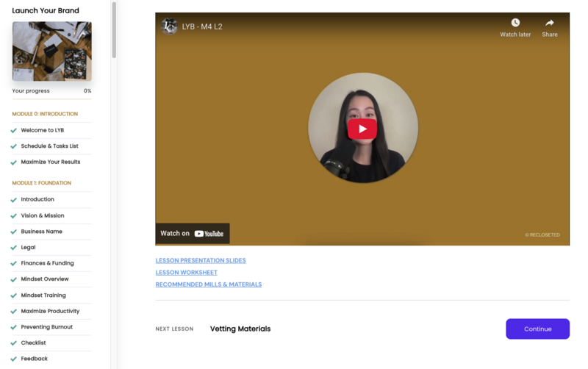Open the Vetting Materials next lesson
588x369 pixels.
[x=240, y=329]
